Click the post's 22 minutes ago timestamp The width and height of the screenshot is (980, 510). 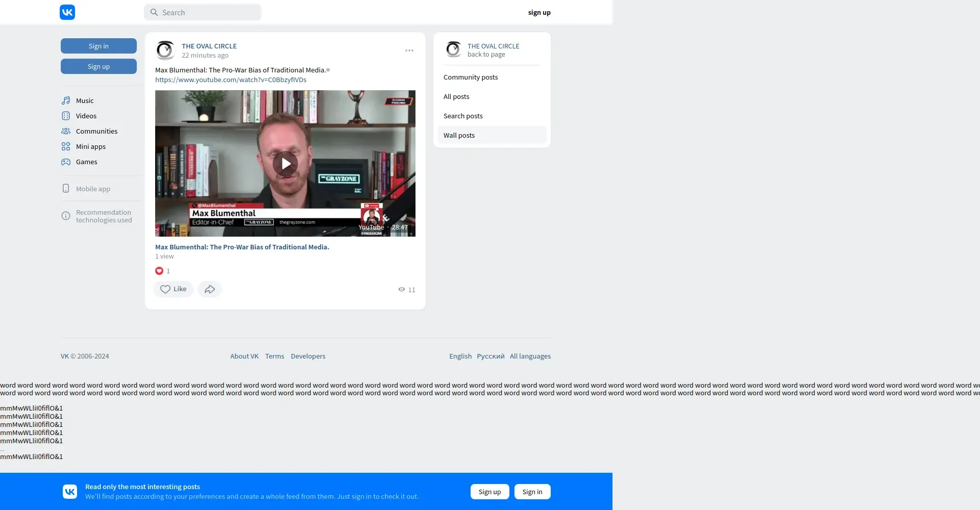click(205, 55)
